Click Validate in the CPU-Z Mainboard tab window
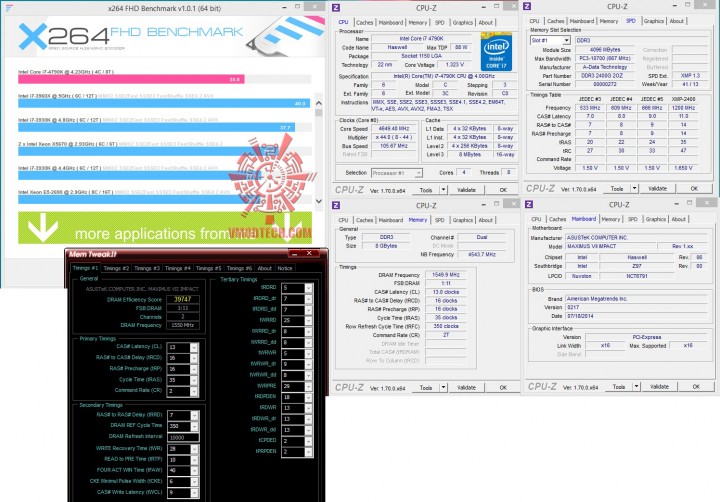This screenshot has width=720, height=502. 659,387
